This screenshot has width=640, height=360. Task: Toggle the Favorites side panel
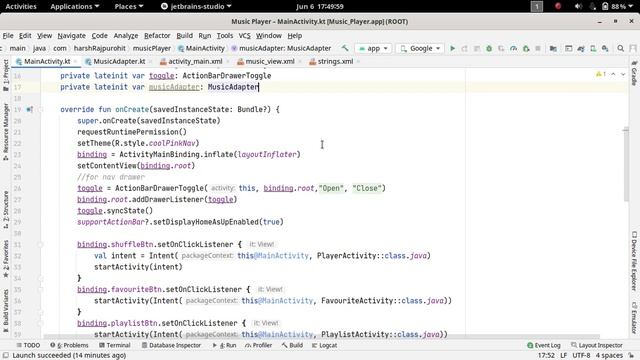6,258
